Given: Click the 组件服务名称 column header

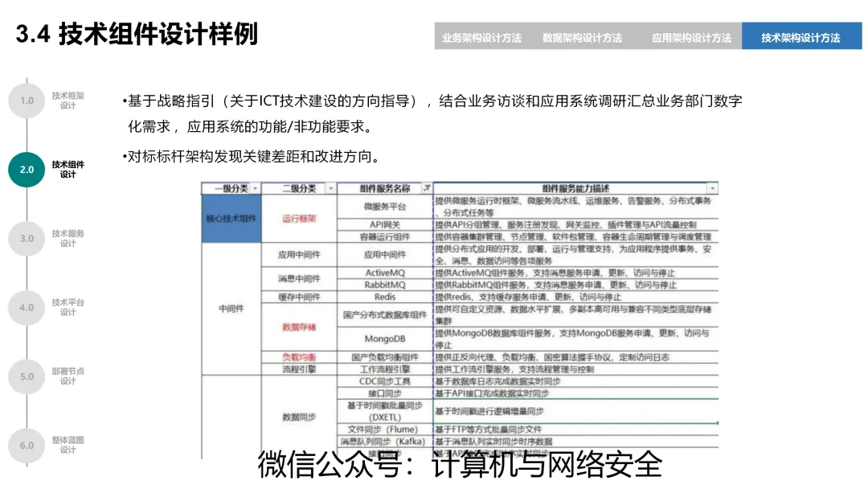Looking at the screenshot, I should (x=385, y=188).
